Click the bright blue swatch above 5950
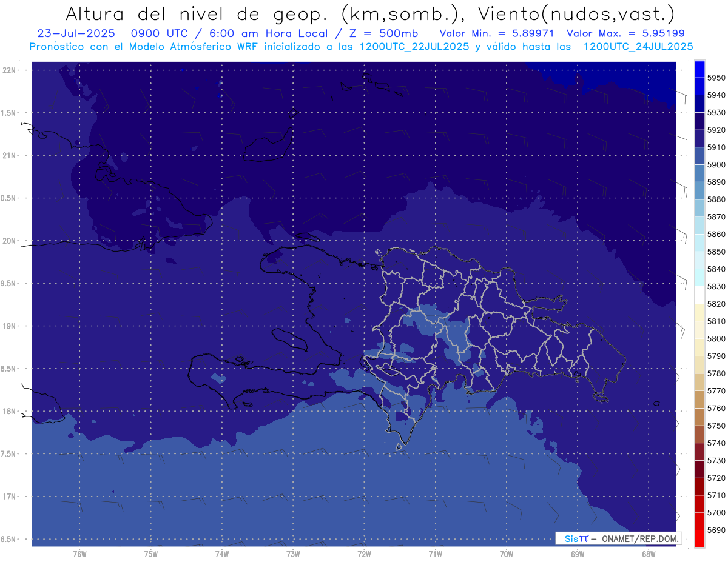This screenshot has width=728, height=562. point(699,69)
